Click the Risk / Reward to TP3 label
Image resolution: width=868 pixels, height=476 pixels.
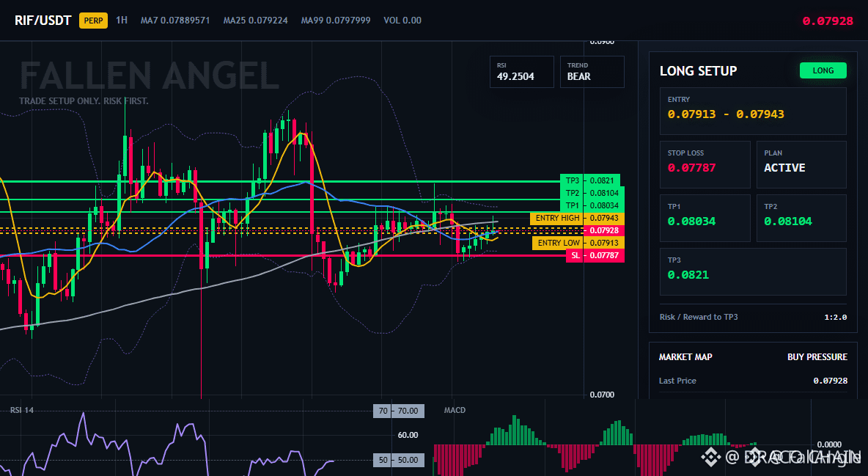(x=699, y=317)
